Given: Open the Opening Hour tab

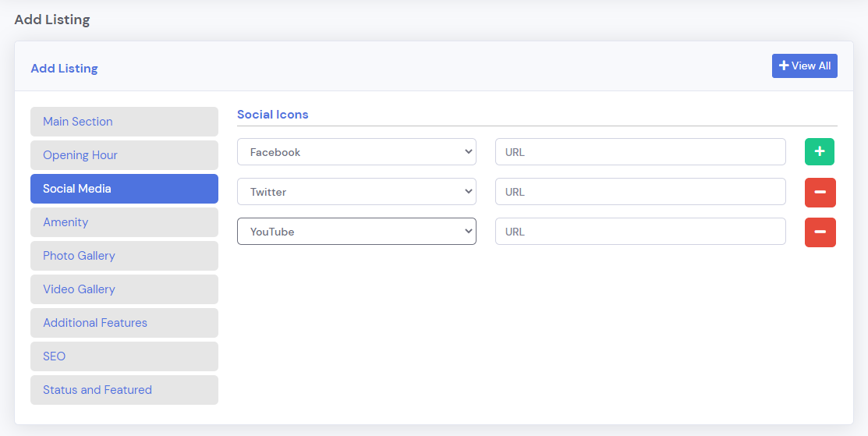Looking at the screenshot, I should (x=124, y=155).
